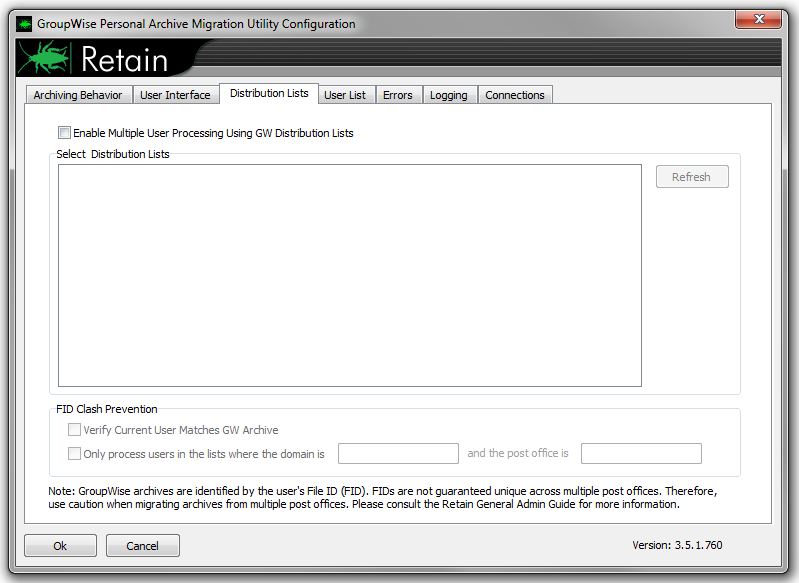Viewport: 799px width, 583px height.
Task: Switch to the User Interface tab
Action: coord(175,95)
